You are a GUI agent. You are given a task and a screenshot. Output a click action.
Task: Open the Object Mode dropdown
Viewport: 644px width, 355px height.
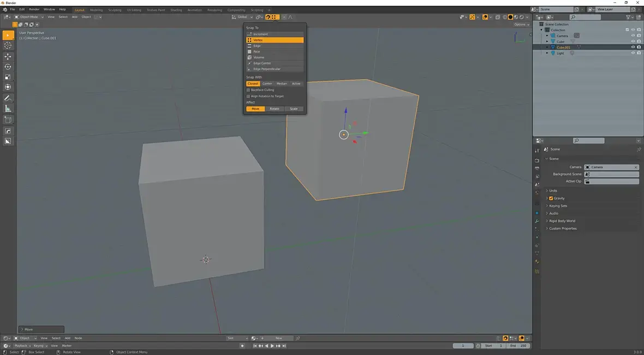pos(29,17)
